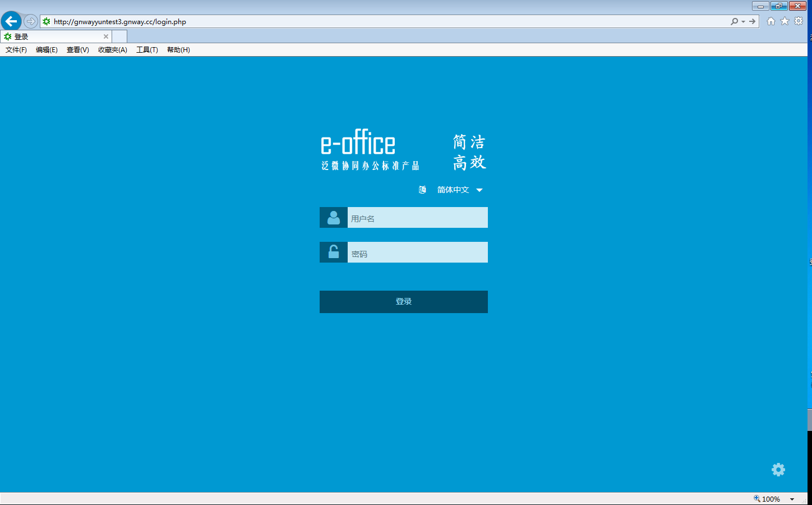Focus the 用户名 input field
This screenshot has height=505, width=812.
(418, 218)
